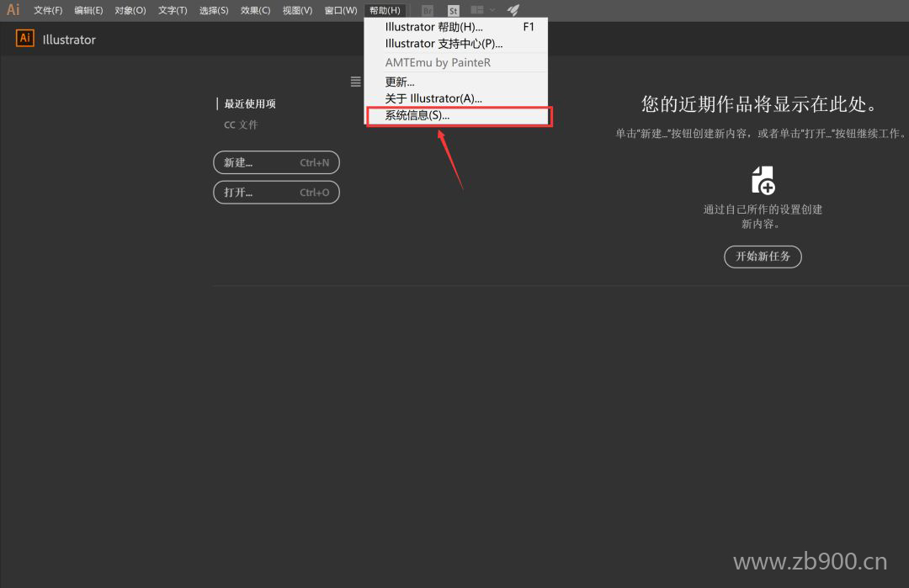Click the 打开... button
The image size is (909, 588).
click(x=277, y=193)
